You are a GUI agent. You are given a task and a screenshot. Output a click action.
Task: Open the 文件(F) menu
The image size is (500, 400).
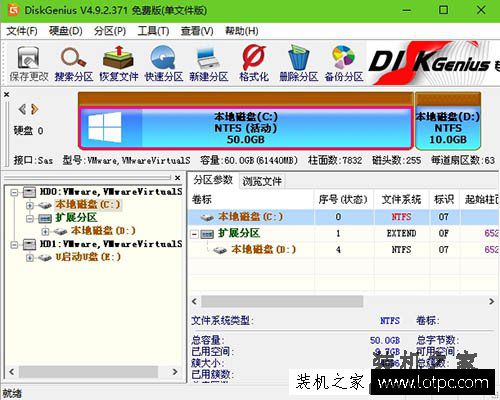(x=22, y=31)
